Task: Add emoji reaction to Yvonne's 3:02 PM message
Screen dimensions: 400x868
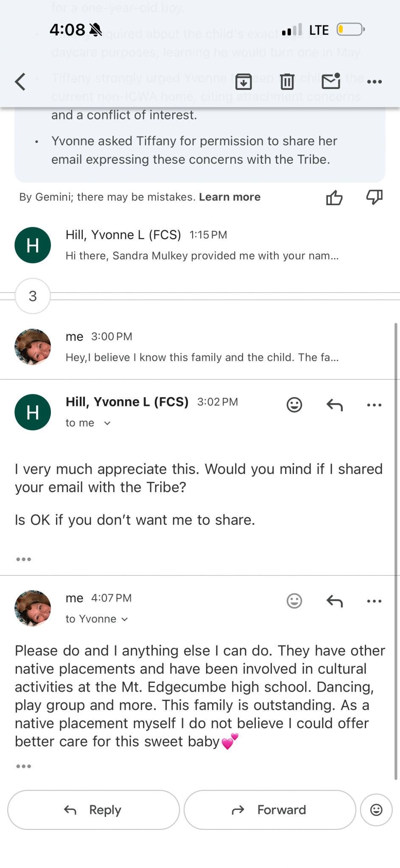Action: point(294,405)
